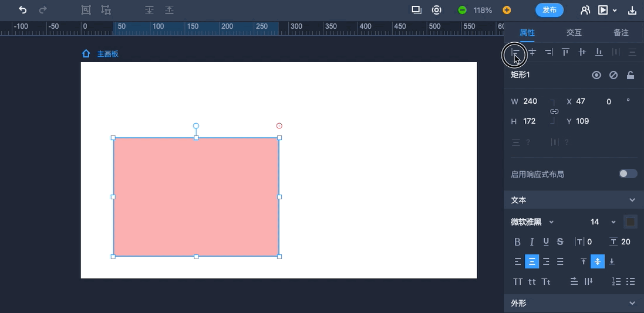Click the 主画板 artboard label
644x313 pixels.
point(107,54)
